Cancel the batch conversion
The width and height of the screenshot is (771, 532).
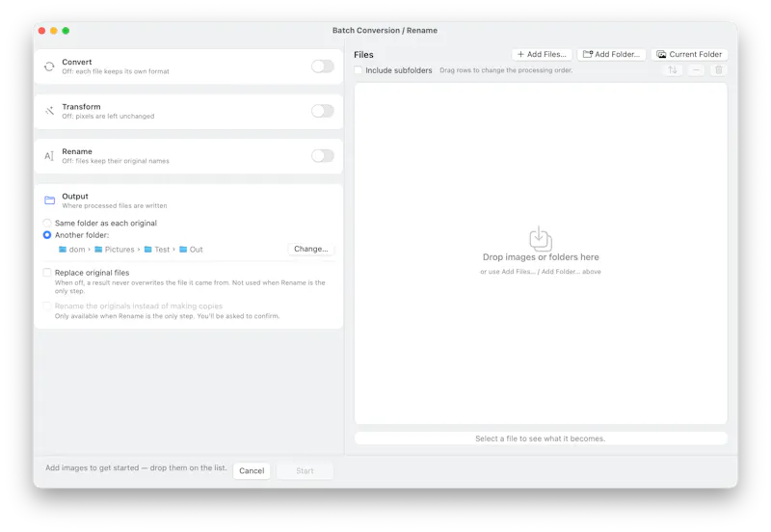(252, 470)
